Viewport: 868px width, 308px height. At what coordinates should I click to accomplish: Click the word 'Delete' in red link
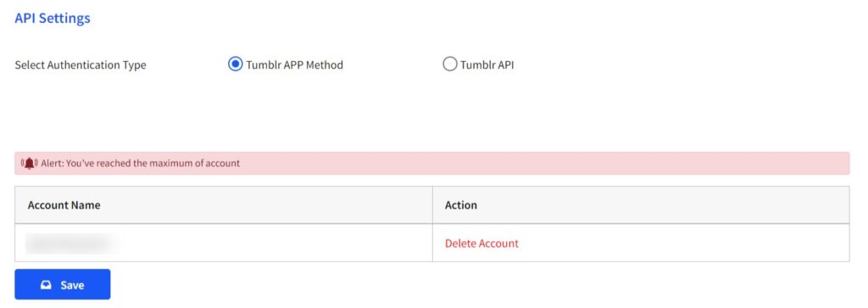point(460,244)
